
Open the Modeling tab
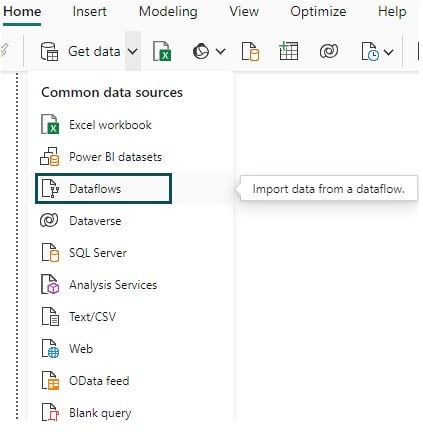point(168,12)
